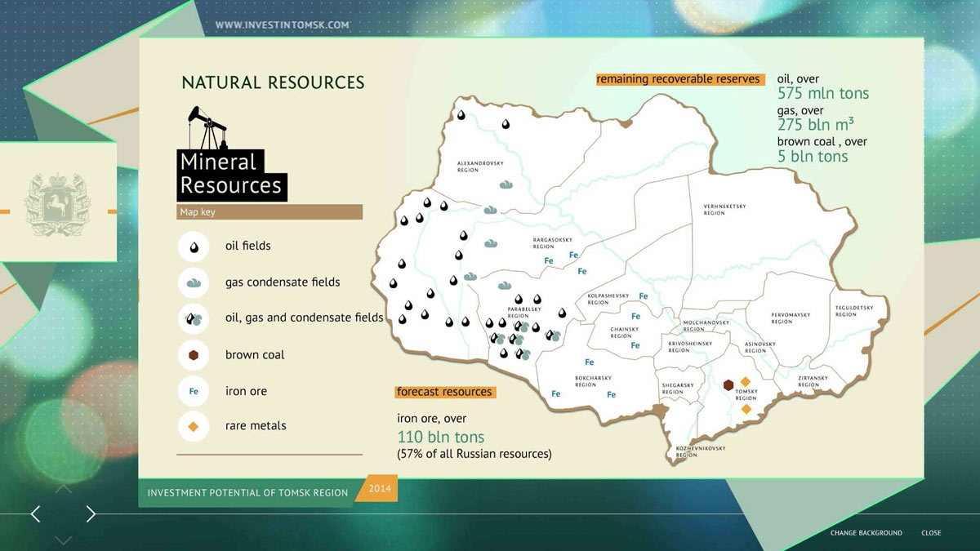Click the Mineral Resources title block
The height and width of the screenshot is (551, 980).
[x=232, y=174]
